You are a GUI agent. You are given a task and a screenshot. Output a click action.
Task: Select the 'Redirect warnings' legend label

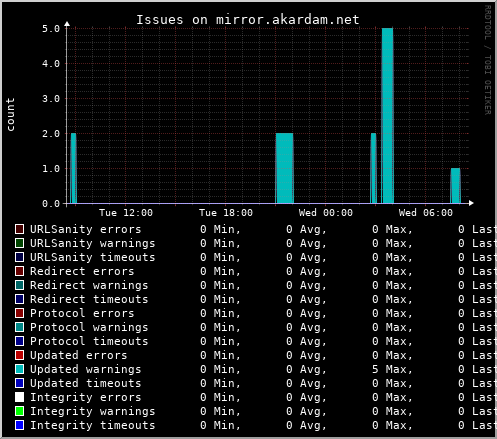[89, 285]
